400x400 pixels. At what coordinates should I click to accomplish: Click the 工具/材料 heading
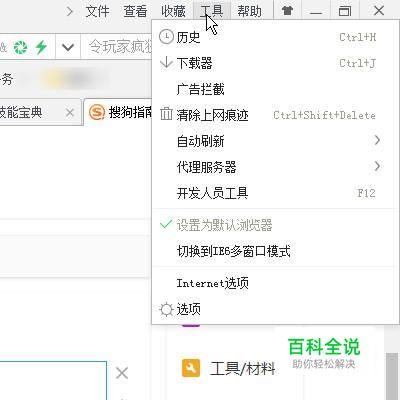pos(242,369)
